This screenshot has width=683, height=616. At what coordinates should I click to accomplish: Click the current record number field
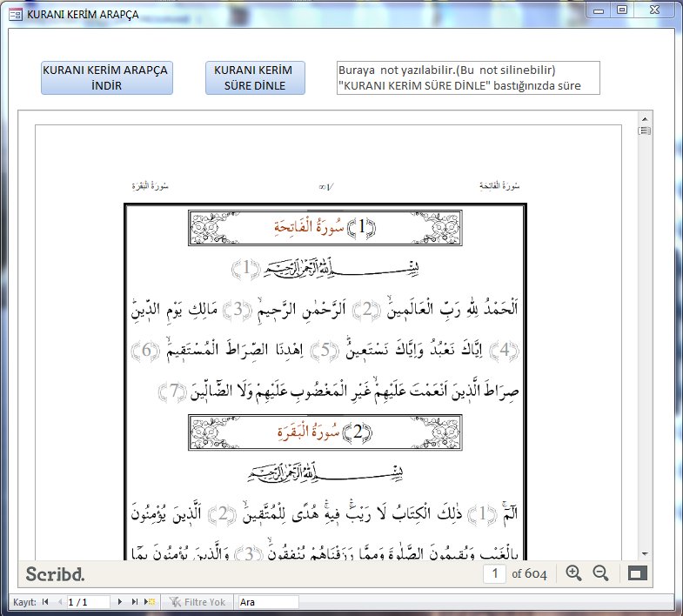pos(88,602)
